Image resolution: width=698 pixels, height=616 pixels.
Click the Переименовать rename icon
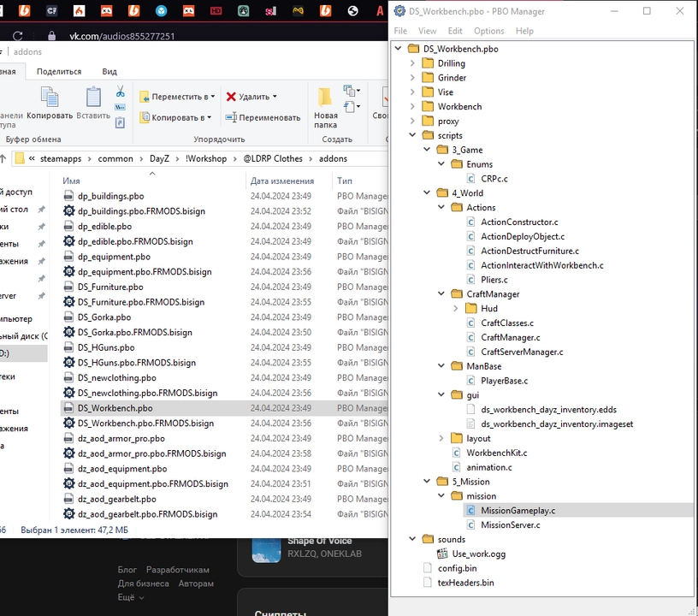[x=231, y=117]
